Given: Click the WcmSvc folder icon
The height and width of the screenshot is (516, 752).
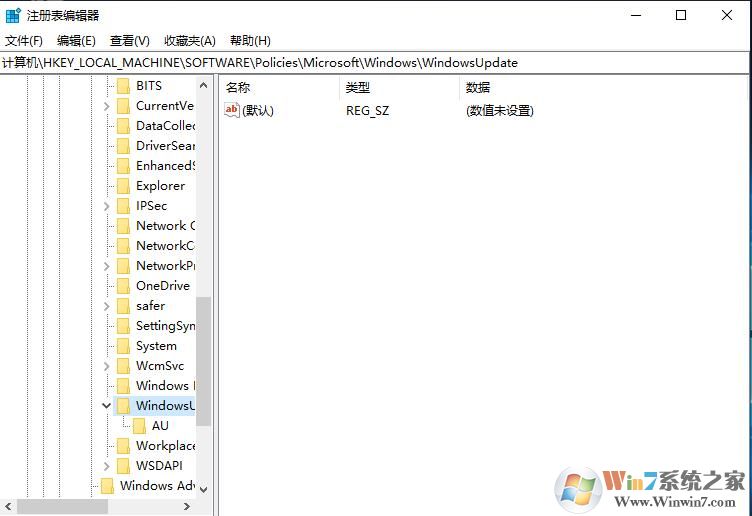Looking at the screenshot, I should coord(123,365).
